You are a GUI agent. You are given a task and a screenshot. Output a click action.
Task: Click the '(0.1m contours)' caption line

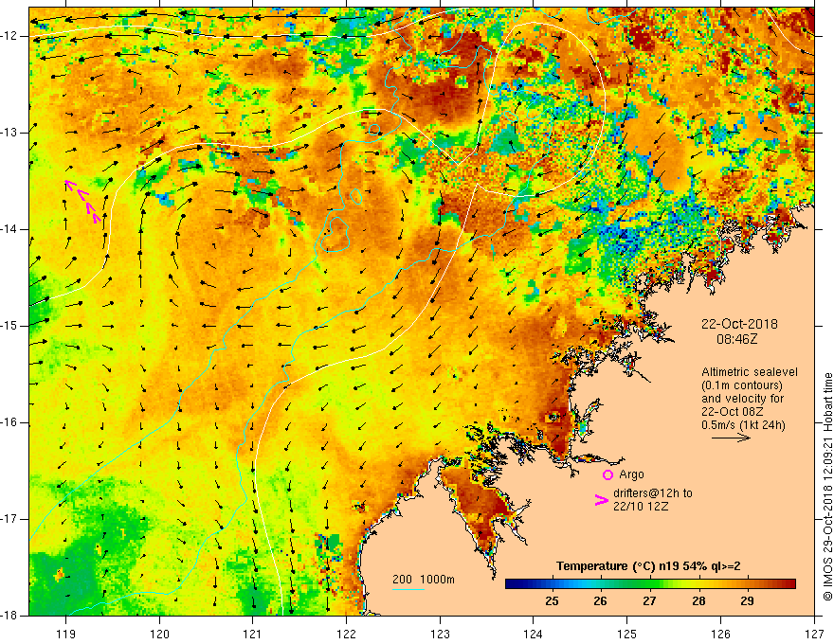tap(742, 385)
